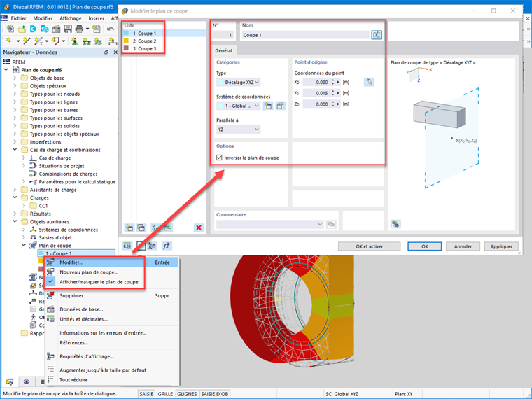
Task: Open the Commentaire dropdown
Action: pos(270,224)
